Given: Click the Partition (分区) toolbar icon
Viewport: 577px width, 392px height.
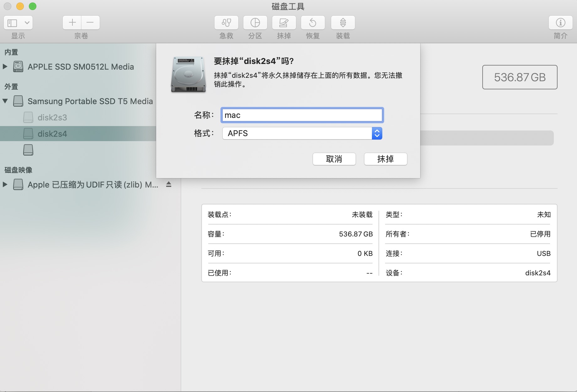Looking at the screenshot, I should coord(255,23).
